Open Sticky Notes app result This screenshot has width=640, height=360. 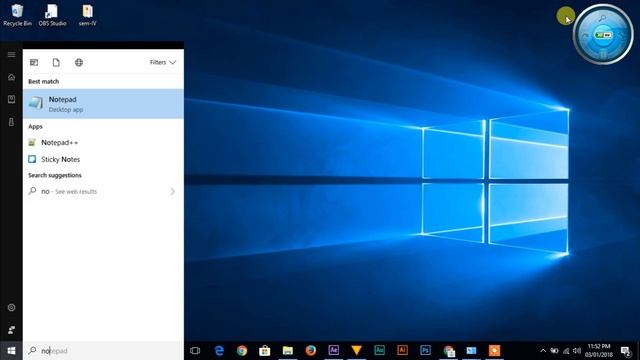click(x=103, y=159)
